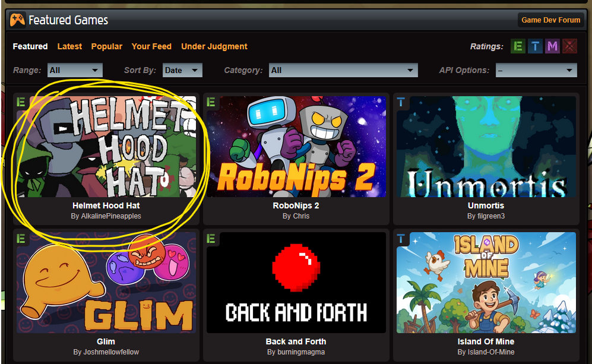Click author text By AlkalinePineapples
The image size is (592, 364).
[106, 216]
